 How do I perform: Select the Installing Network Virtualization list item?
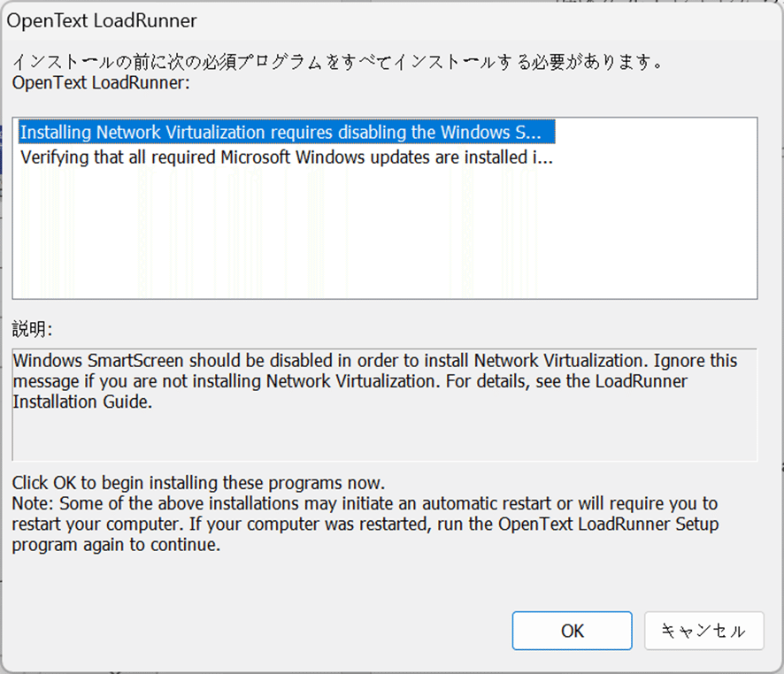pos(287,133)
